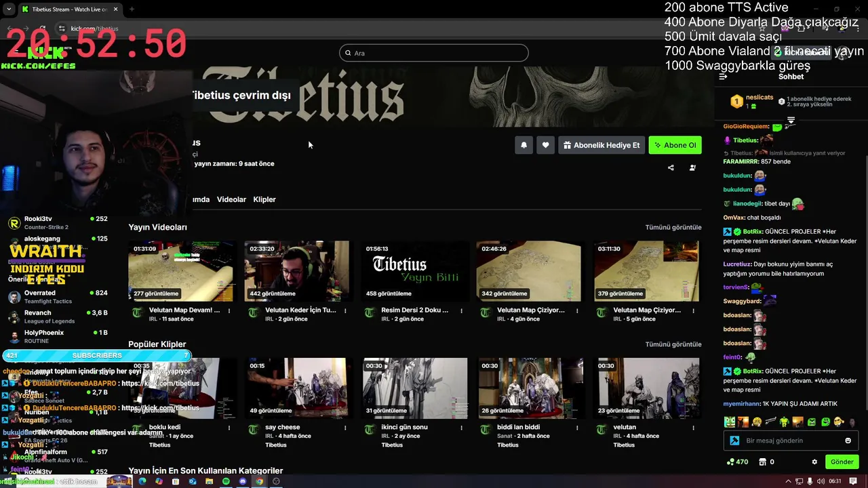This screenshot has height=488, width=868.
Task: Play the 01:56:13 Yayın Bitti thumbnail
Action: click(414, 271)
